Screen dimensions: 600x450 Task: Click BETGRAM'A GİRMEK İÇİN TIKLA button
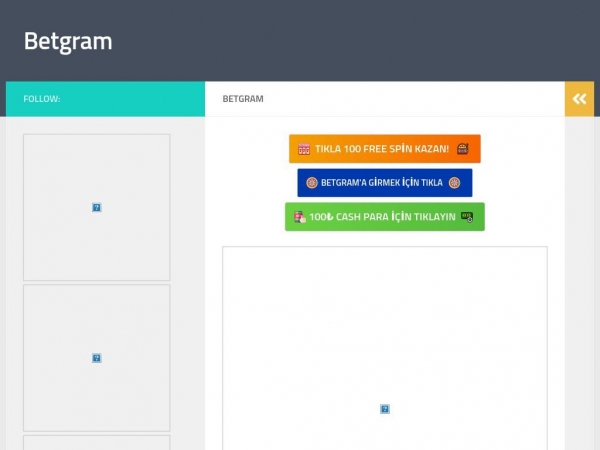[x=385, y=183]
